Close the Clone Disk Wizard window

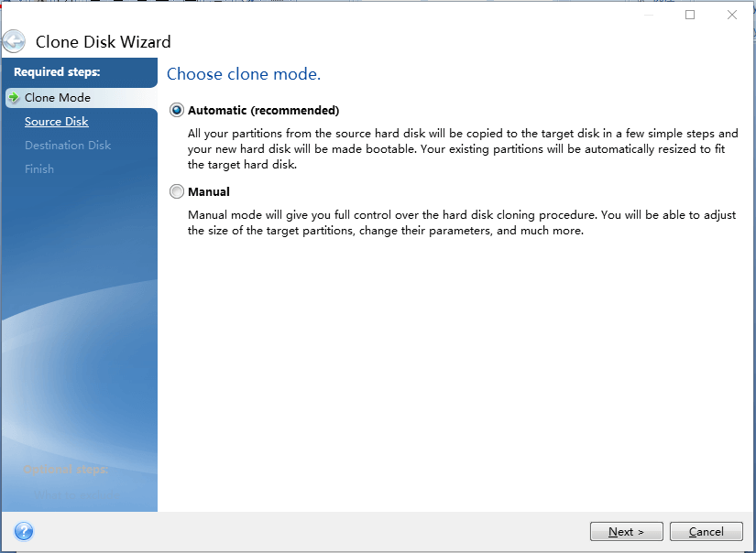732,15
